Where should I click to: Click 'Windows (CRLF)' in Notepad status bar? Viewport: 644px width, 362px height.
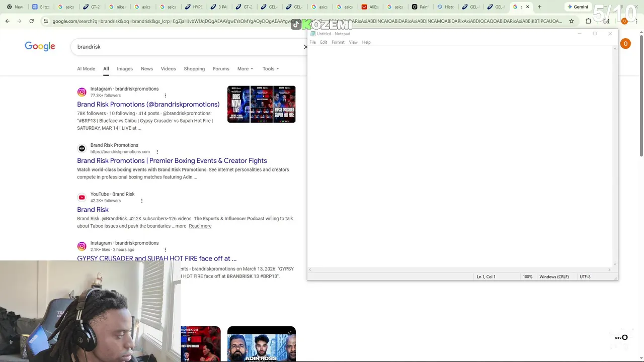(554, 277)
